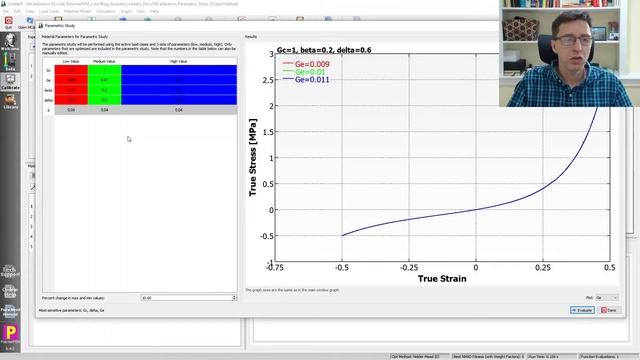Select the Gc high value blue cell
This screenshot has width=640, height=360.
click(x=179, y=70)
